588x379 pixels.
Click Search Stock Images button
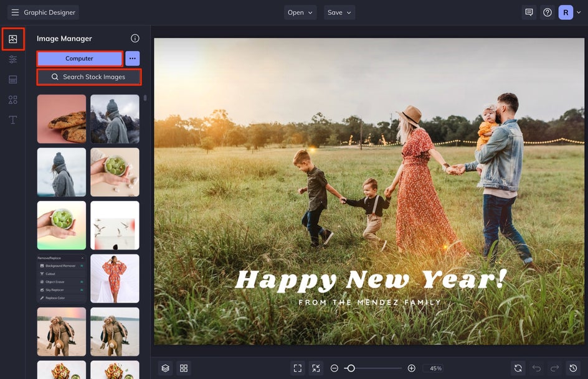pos(89,77)
